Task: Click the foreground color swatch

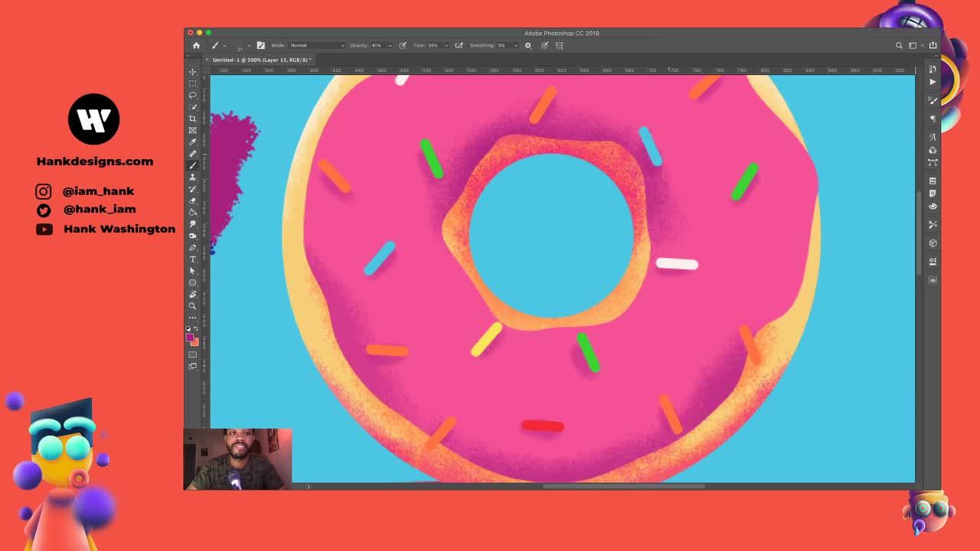Action: [x=190, y=338]
